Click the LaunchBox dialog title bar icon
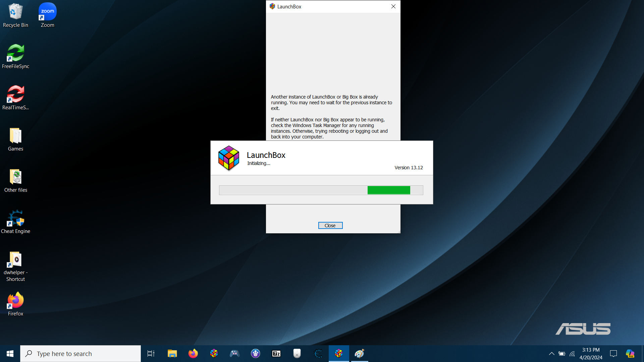644x362 pixels. tap(272, 6)
